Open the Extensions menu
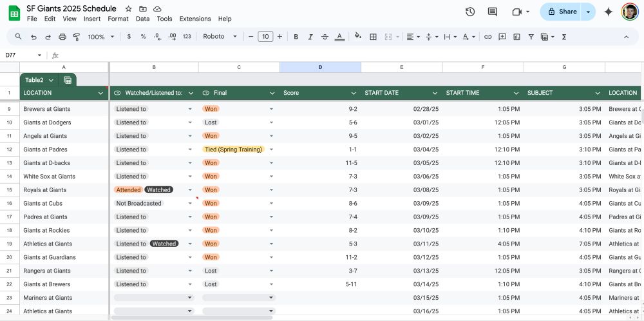Screen dimensions: 644x321 (195, 19)
